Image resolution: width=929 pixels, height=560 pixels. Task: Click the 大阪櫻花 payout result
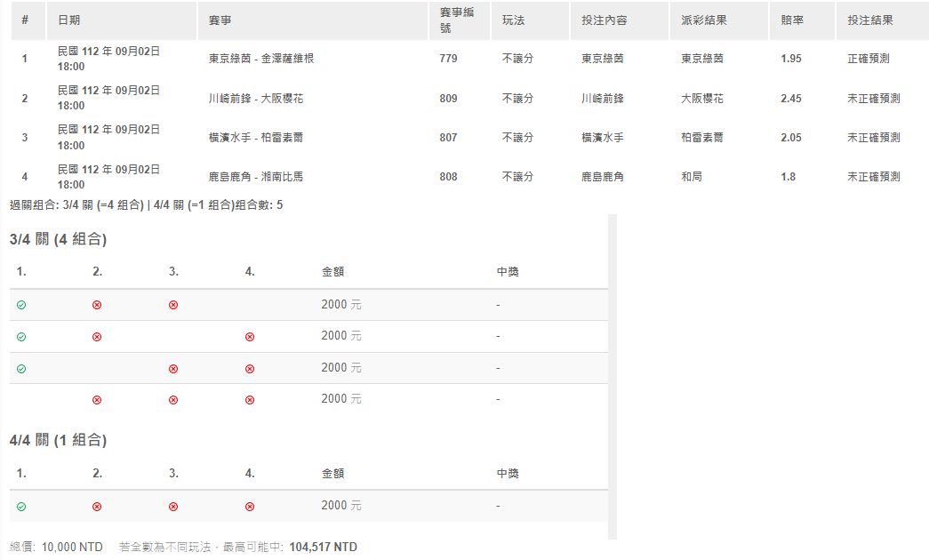[x=702, y=99]
